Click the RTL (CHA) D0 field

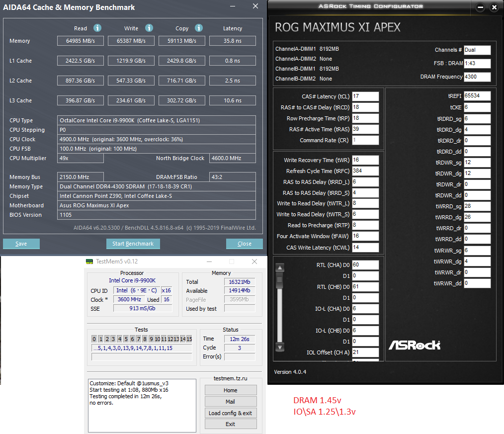(x=365, y=265)
